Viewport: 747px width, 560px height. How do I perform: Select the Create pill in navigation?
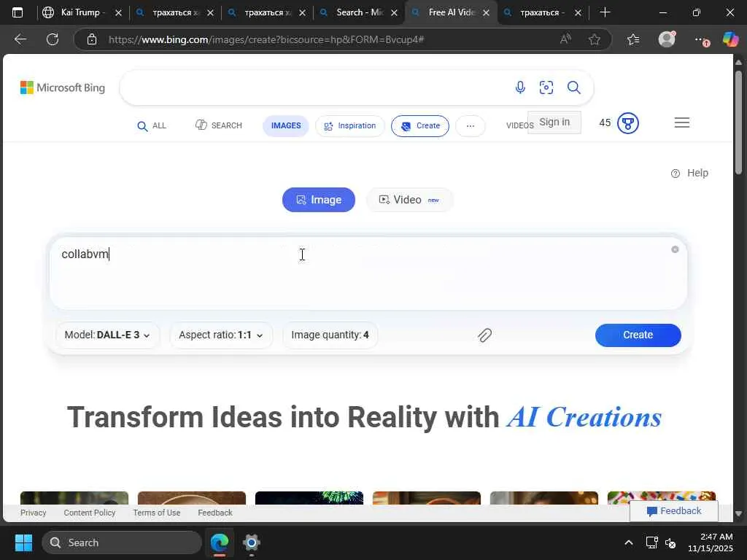[x=420, y=125]
